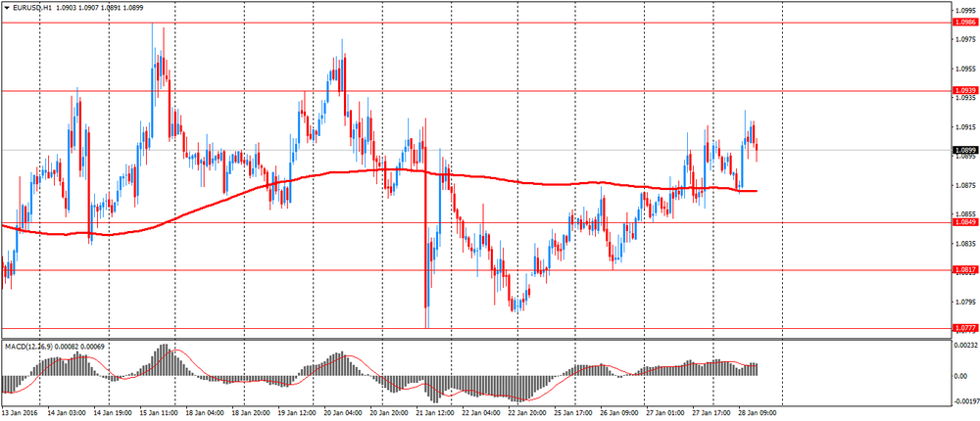Click the 22 Jan 20:00 time label
The height and width of the screenshot is (421, 980).
528,413
